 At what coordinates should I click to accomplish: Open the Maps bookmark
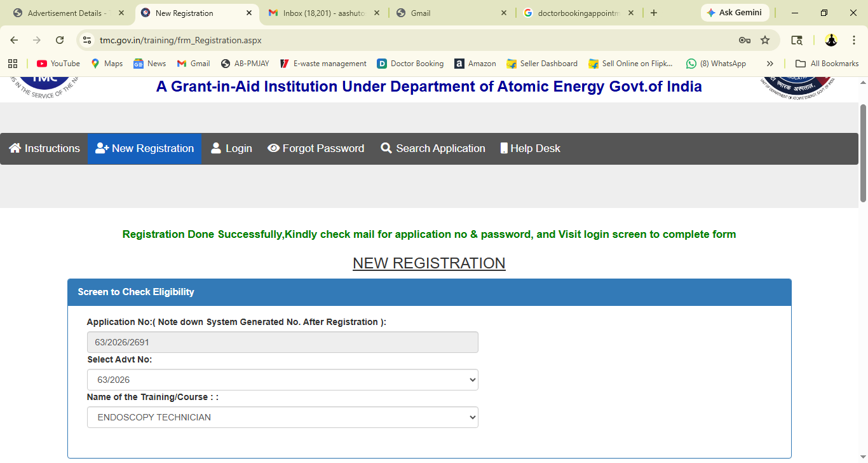(107, 64)
